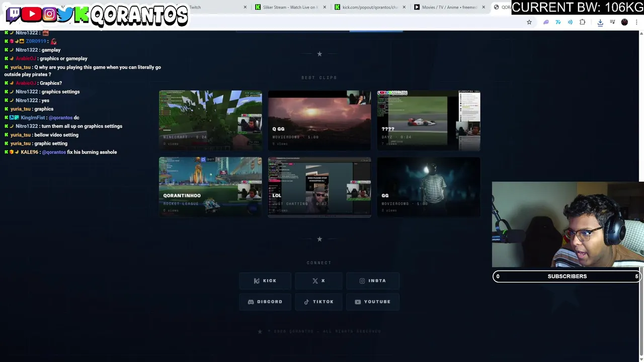Click the Discord icon inside Discord button
The image size is (644, 362).
click(251, 302)
